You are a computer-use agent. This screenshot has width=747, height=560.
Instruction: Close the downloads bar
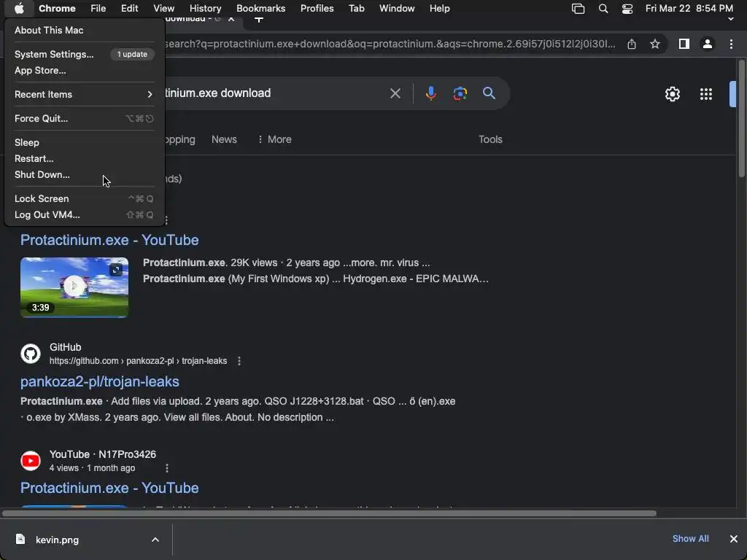tap(734, 539)
